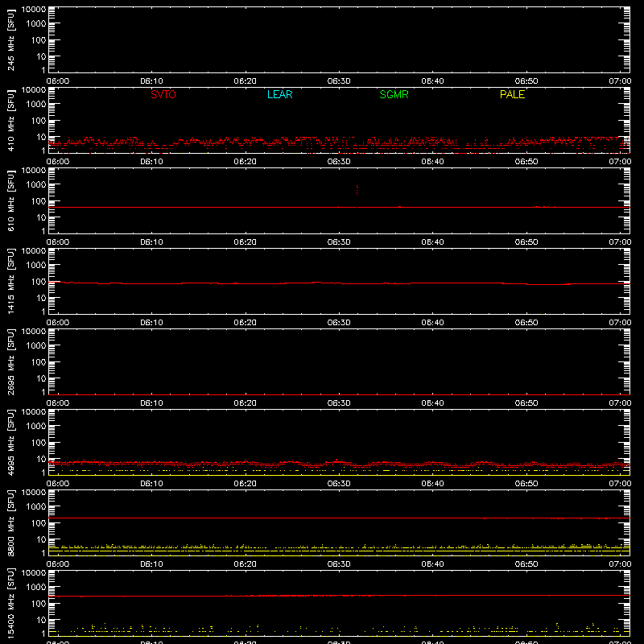Click 06:20 time label of 1415 MHz plot
The height and width of the screenshot is (644, 644).
pos(246,323)
